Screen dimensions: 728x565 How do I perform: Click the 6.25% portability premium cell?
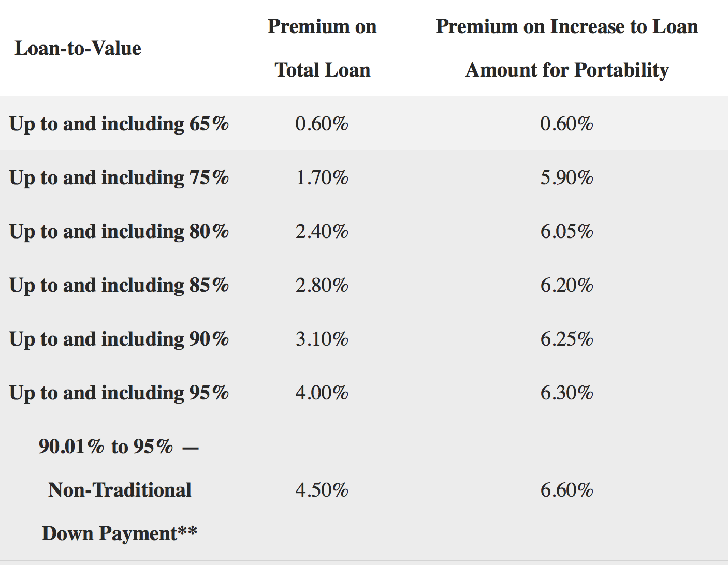tap(567, 339)
